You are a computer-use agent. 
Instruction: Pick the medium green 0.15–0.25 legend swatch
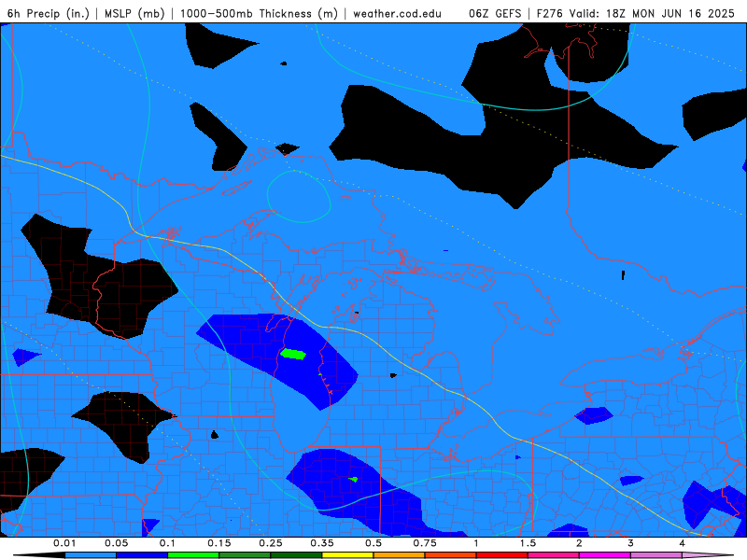pyautogui.click(x=245, y=555)
